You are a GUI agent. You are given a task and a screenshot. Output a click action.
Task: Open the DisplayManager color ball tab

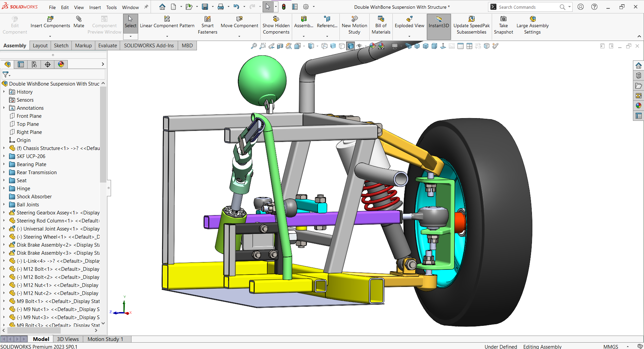tap(61, 64)
